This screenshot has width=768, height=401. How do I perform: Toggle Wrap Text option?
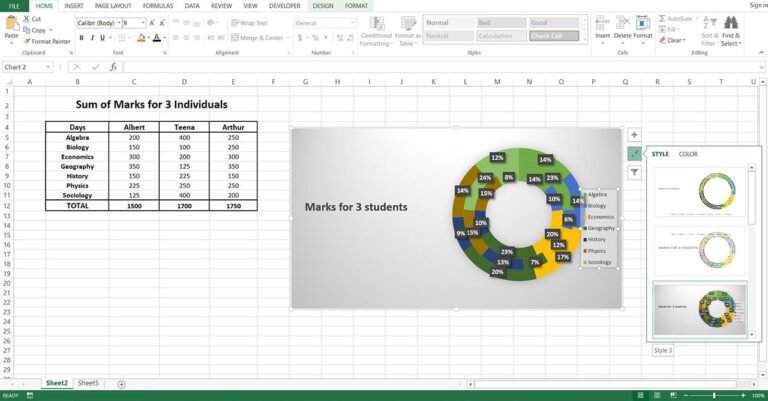tap(249, 23)
